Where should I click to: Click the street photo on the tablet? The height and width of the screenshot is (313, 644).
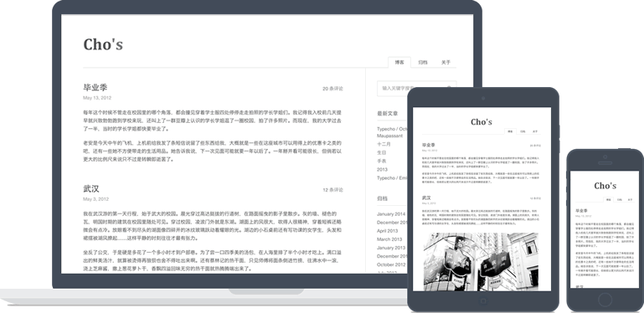(481, 262)
